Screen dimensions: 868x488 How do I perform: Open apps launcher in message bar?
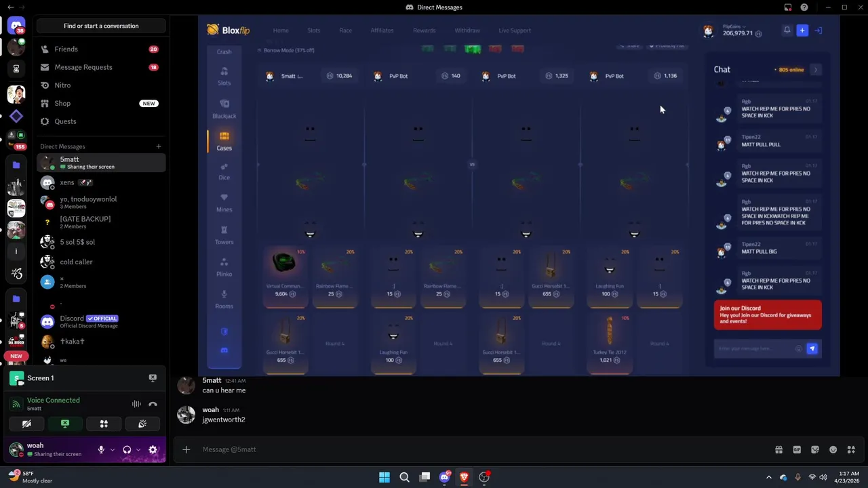click(x=851, y=449)
